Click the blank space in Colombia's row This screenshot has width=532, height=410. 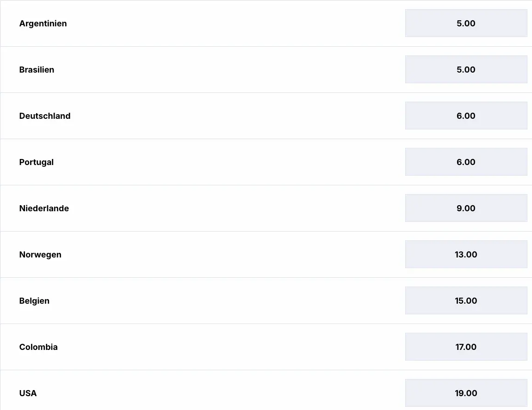pyautogui.click(x=231, y=347)
